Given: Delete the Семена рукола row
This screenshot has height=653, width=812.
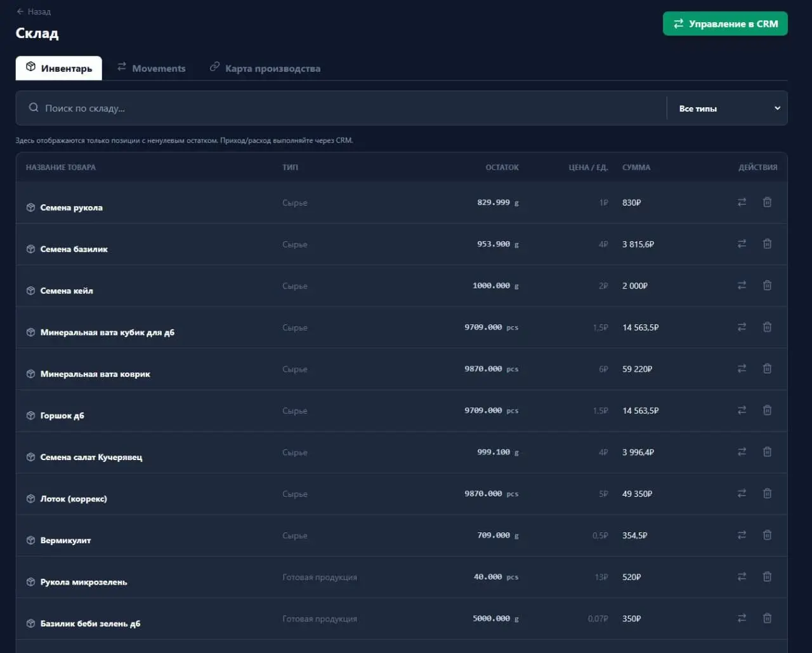Looking at the screenshot, I should click(767, 202).
